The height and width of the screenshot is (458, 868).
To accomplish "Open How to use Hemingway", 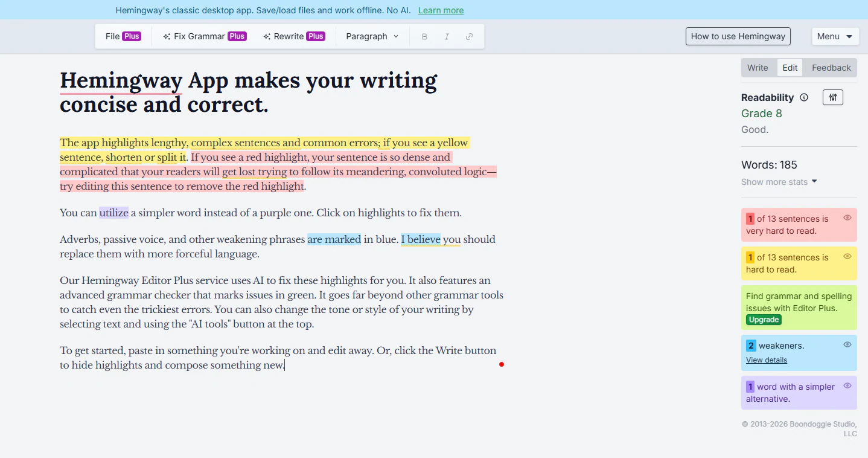I will (738, 36).
